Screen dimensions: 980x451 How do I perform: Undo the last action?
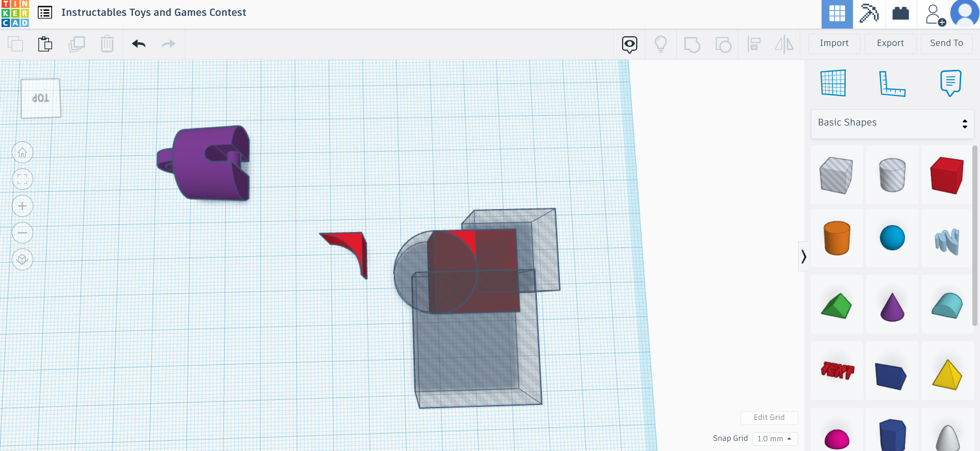tap(139, 44)
